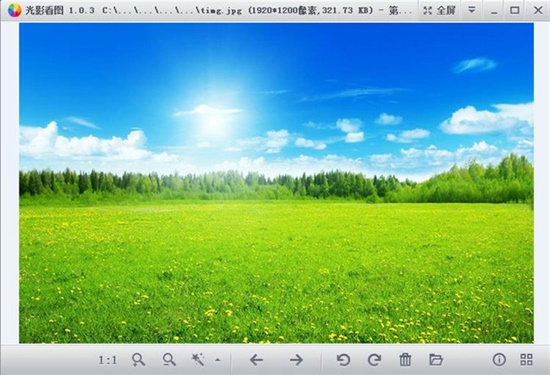Rotate the image clockwise
550x375 pixels.
coord(374,360)
